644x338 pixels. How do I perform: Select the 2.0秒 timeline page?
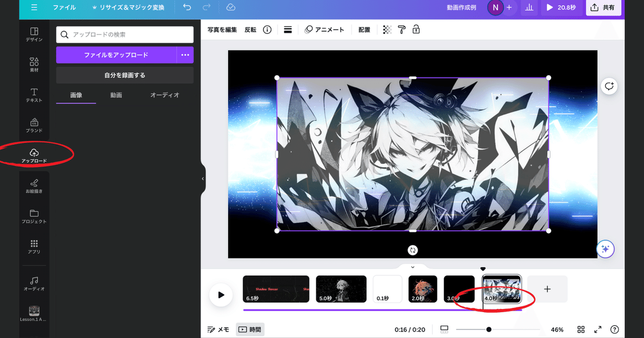[x=423, y=289]
